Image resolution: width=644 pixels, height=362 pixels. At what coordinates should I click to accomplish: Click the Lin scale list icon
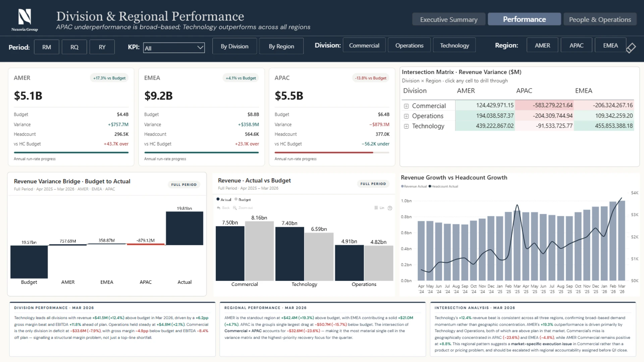click(x=376, y=208)
